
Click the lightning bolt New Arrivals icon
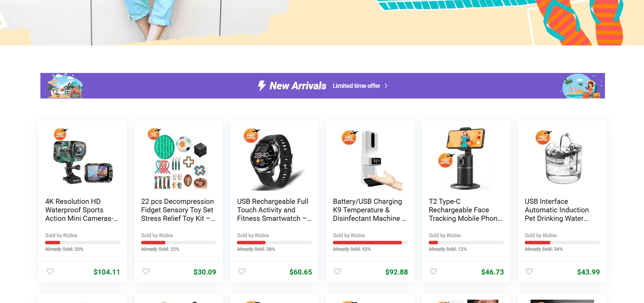[262, 86]
